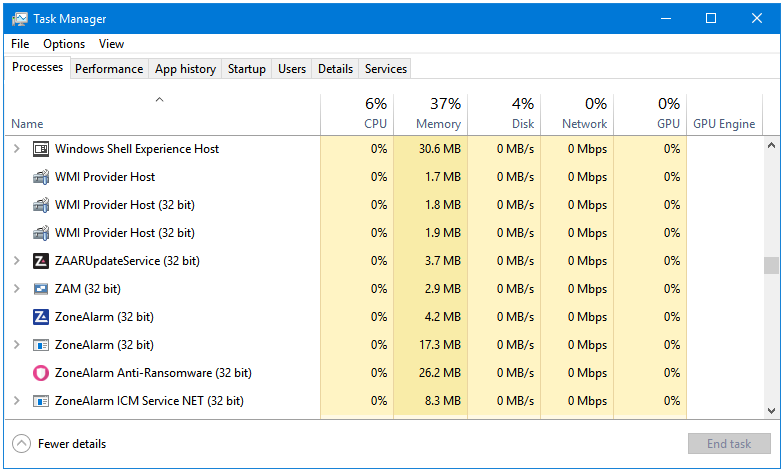Click the ZAM (32 bit) icon

pyautogui.click(x=40, y=288)
